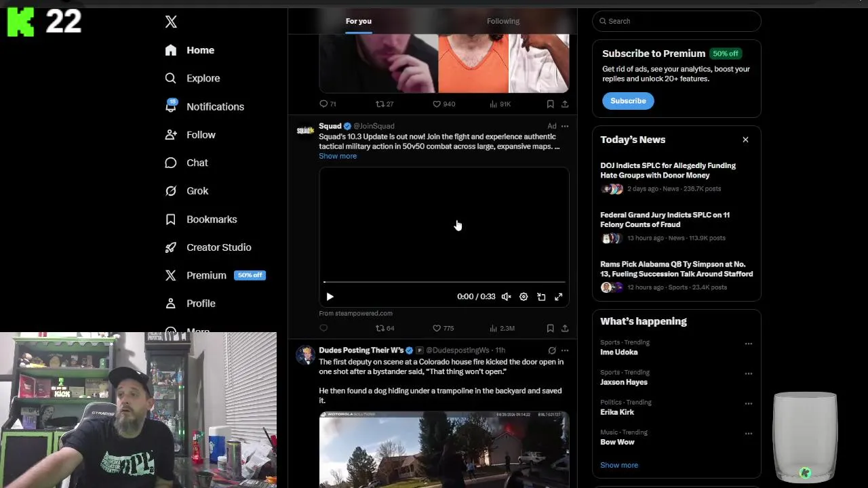868x488 pixels.
Task: Open the Jaxson Hayes trend
Action: (623, 382)
